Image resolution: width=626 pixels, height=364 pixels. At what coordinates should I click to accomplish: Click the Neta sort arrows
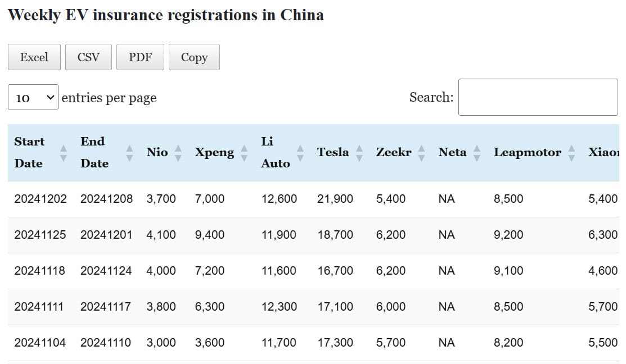click(x=477, y=153)
